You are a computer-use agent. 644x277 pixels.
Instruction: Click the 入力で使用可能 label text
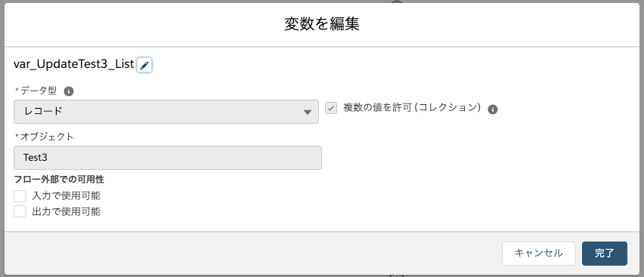click(66, 196)
